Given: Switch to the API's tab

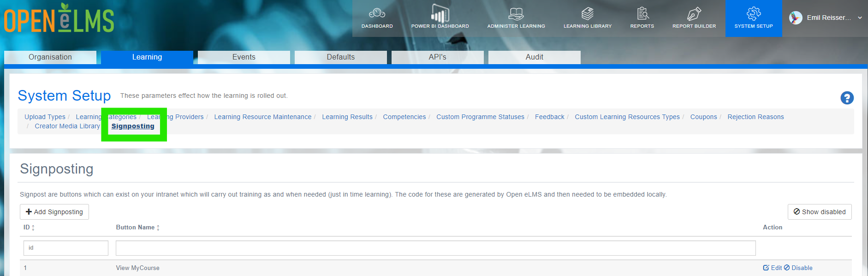Looking at the screenshot, I should point(438,57).
